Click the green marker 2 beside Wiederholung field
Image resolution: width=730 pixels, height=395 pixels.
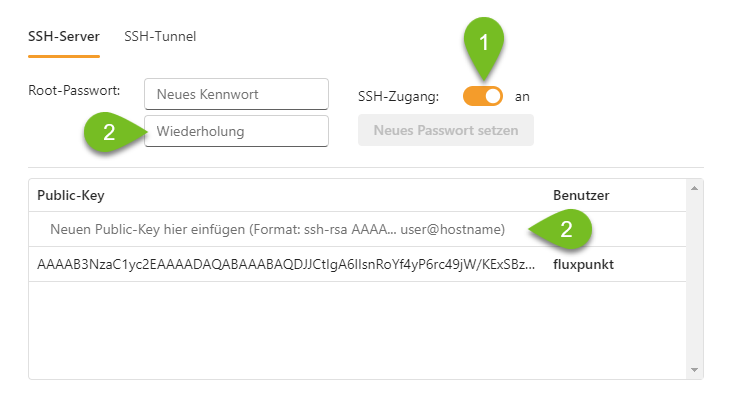(114, 132)
